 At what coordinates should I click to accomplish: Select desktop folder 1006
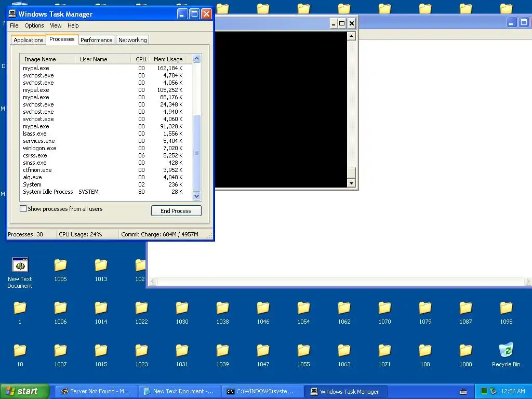[60, 313]
